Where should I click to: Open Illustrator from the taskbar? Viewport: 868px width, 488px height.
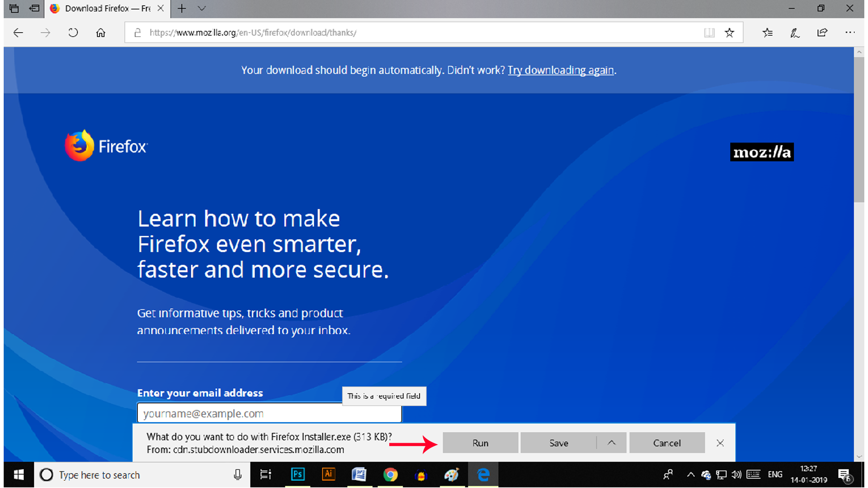(328, 474)
